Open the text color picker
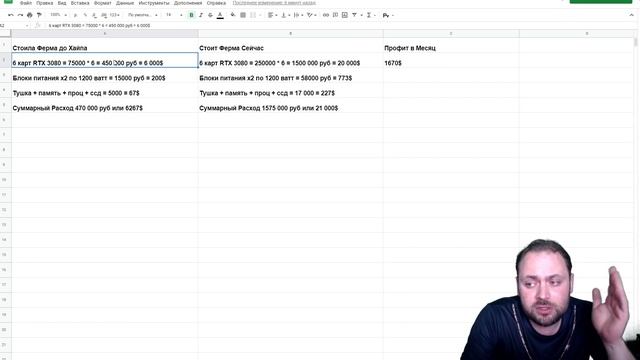Viewport: 640px width, 360px height. click(x=220, y=15)
